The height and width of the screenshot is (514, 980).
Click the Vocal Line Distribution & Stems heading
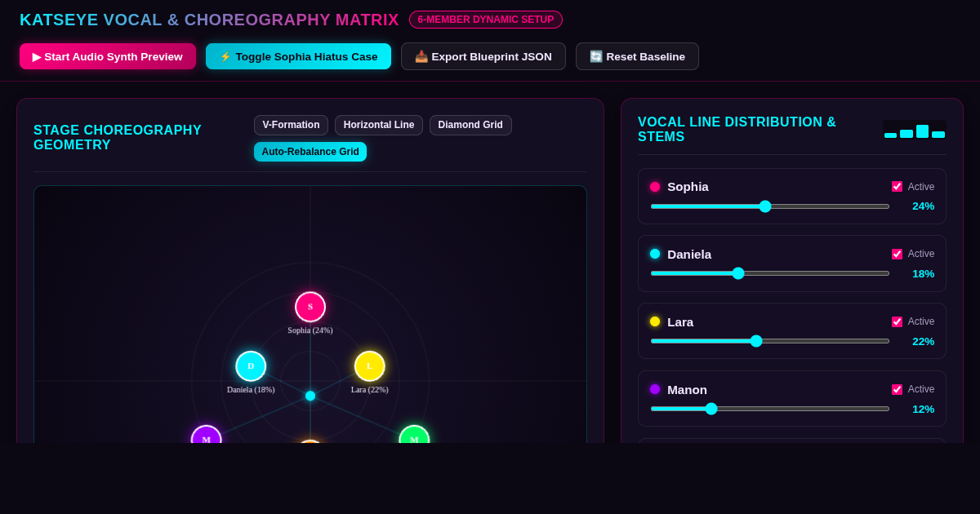(x=737, y=130)
